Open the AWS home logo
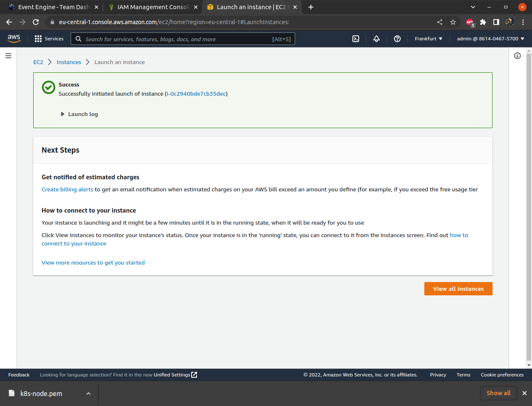The height and width of the screenshot is (406, 532). click(14, 38)
